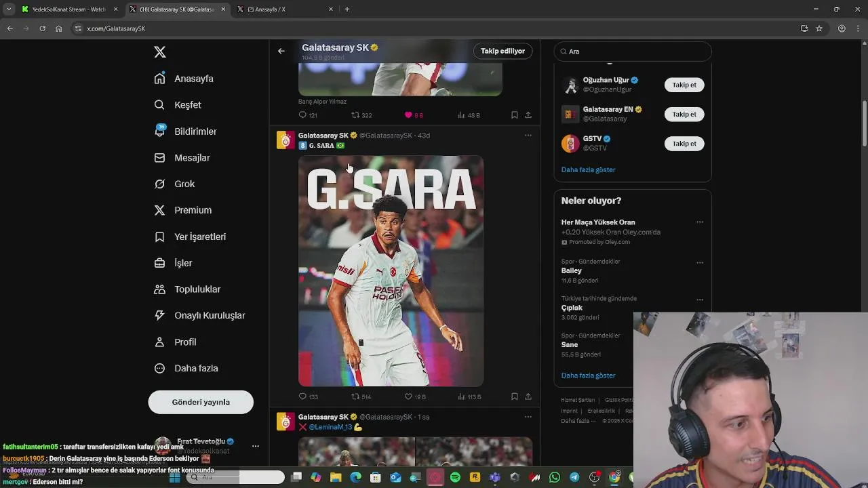The width and height of the screenshot is (868, 488).
Task: Open Mesajlar in sidebar
Action: (182, 158)
